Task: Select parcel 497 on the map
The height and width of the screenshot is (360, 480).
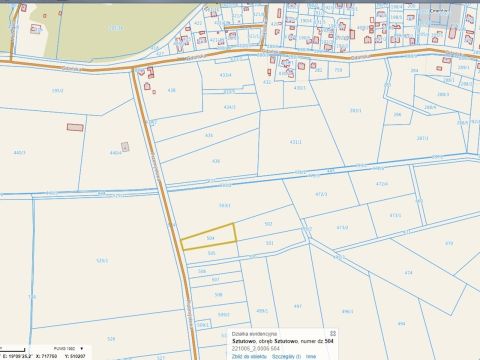Action: [297, 306]
